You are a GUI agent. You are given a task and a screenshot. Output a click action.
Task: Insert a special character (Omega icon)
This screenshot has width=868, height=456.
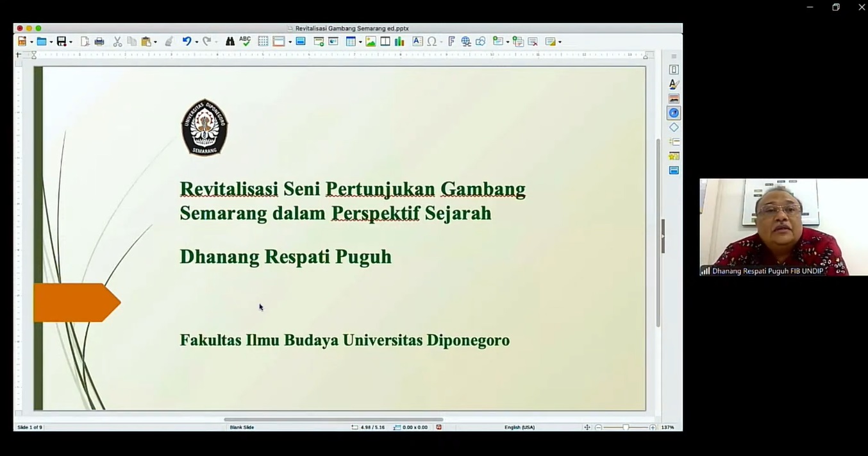[432, 42]
